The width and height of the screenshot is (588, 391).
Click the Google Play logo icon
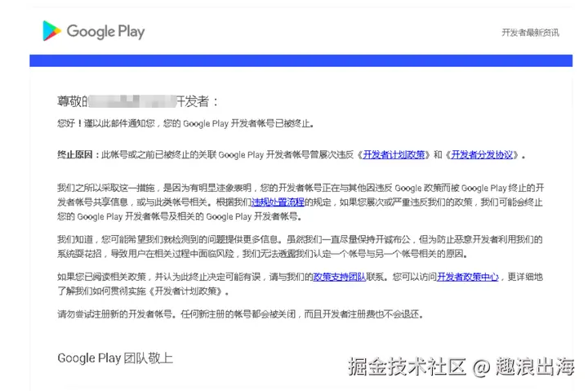point(52,31)
